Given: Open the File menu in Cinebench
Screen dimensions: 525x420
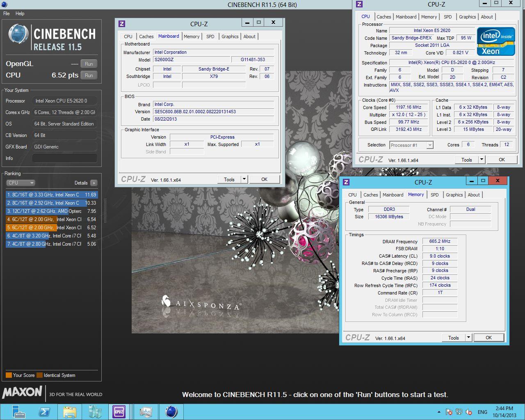Looking at the screenshot, I should point(7,14).
